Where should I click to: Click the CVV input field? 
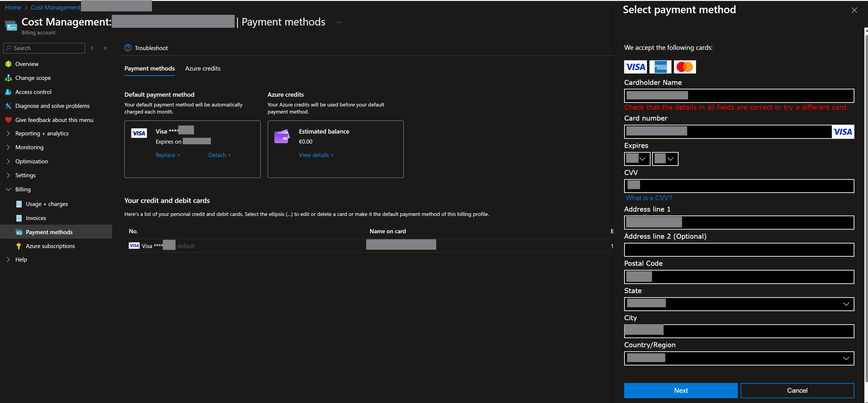pyautogui.click(x=739, y=186)
